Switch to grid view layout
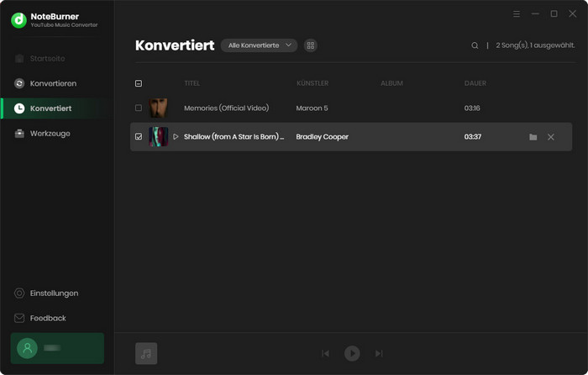Viewport: 588px width, 375px height. [311, 45]
